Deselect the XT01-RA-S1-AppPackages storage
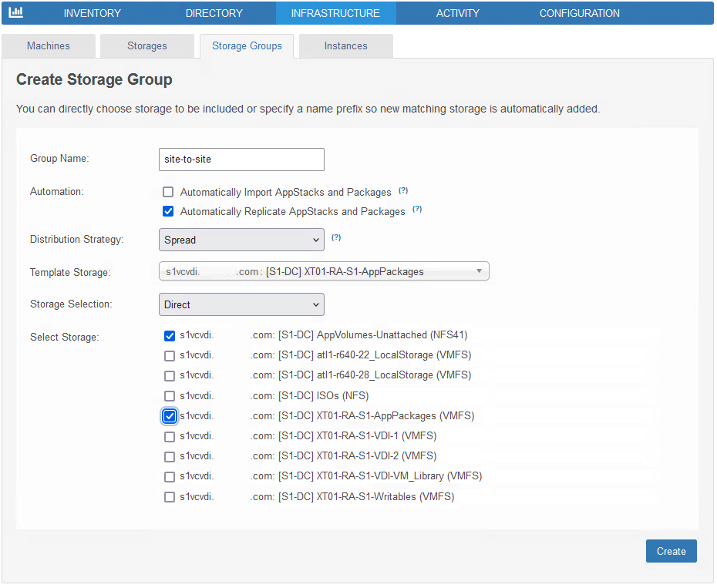The height and width of the screenshot is (588, 717). click(x=170, y=416)
